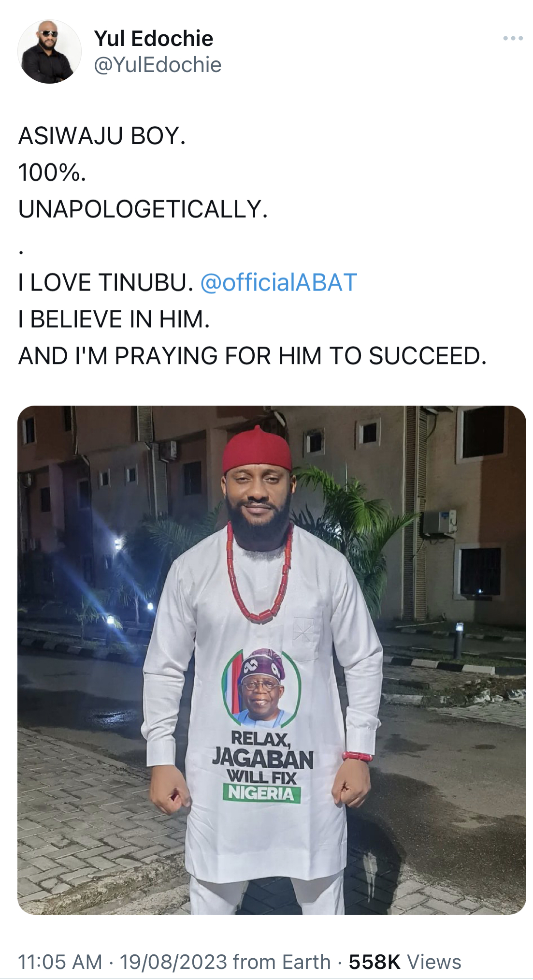Click the 19/08/2023 post date
The image size is (533, 980).
coord(174,962)
